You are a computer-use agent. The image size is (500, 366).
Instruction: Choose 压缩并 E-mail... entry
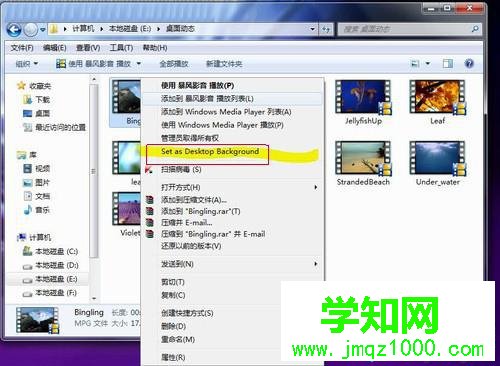tap(233, 222)
